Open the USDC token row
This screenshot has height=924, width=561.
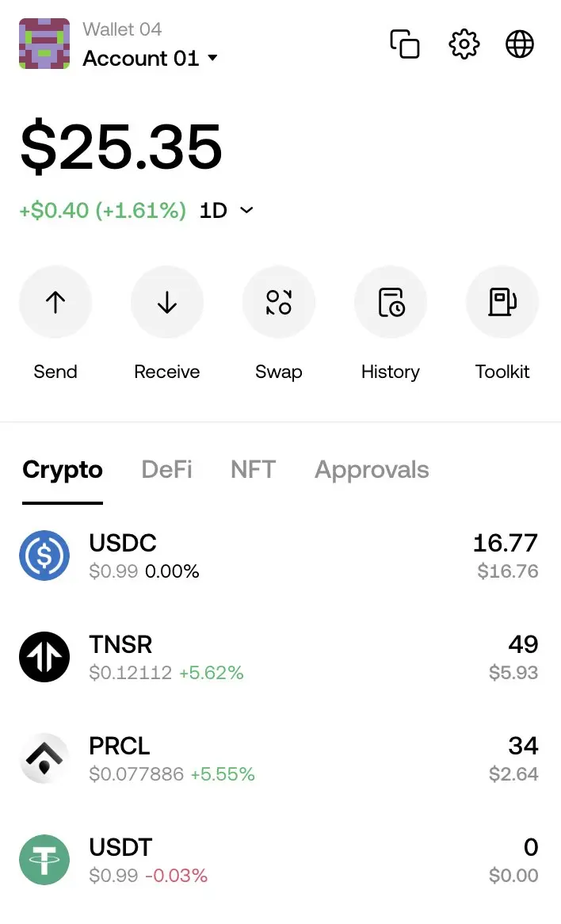click(x=280, y=556)
